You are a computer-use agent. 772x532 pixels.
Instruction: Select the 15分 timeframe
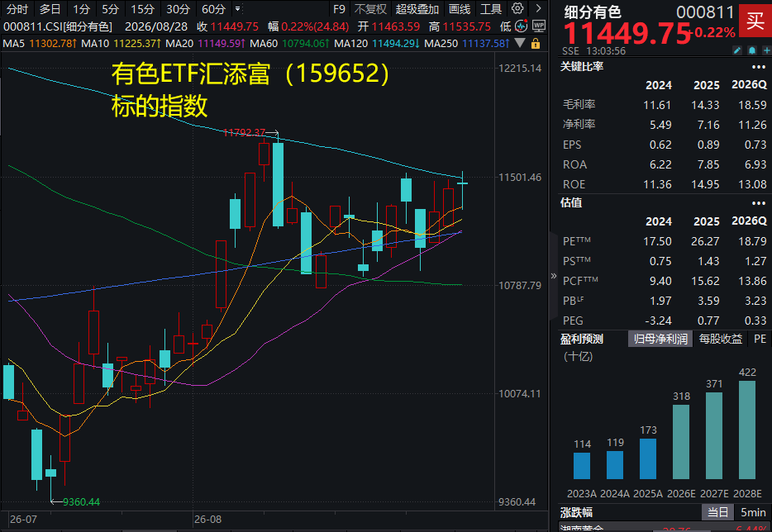[142, 9]
